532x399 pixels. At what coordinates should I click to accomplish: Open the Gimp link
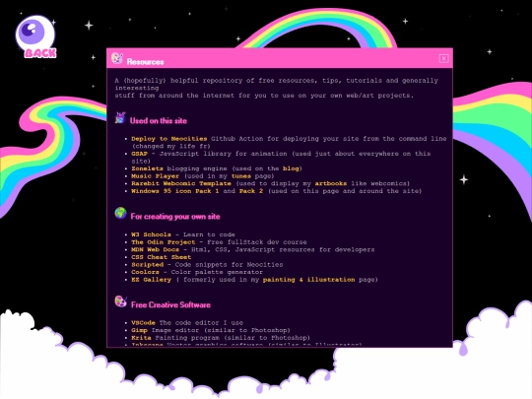pos(139,330)
